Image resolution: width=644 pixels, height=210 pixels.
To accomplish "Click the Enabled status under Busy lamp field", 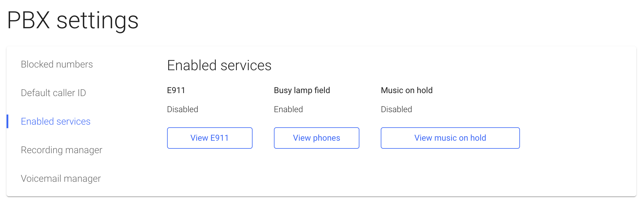I will [288, 109].
